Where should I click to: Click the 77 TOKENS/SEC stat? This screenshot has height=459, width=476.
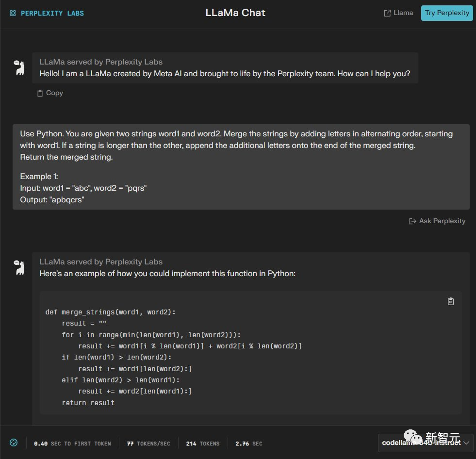click(148, 443)
